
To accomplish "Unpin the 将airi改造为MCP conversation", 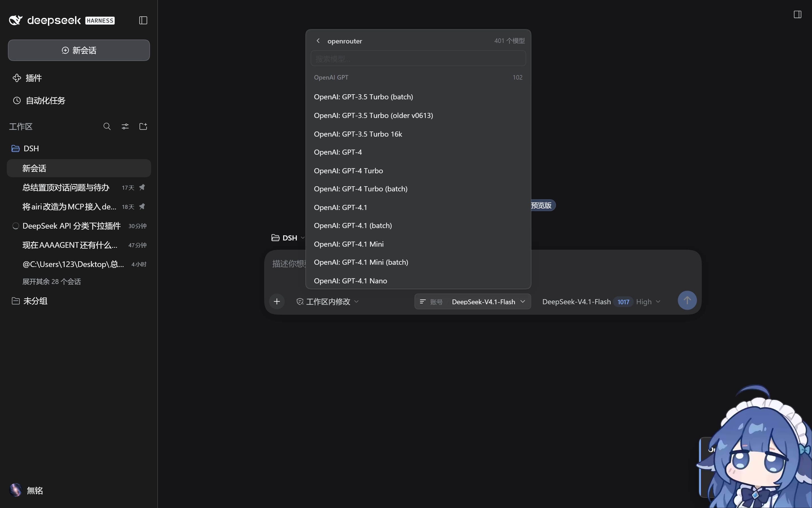I will click(x=142, y=206).
